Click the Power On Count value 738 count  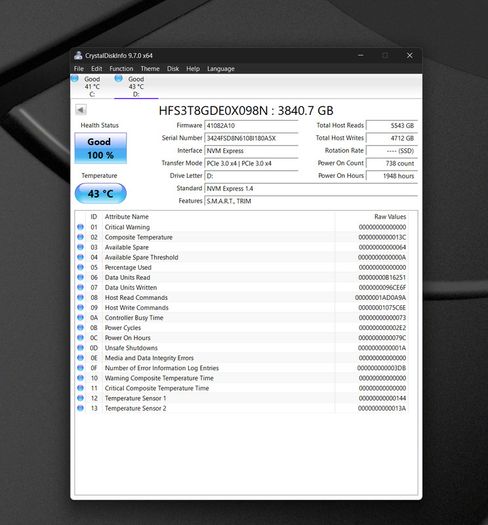392,163
